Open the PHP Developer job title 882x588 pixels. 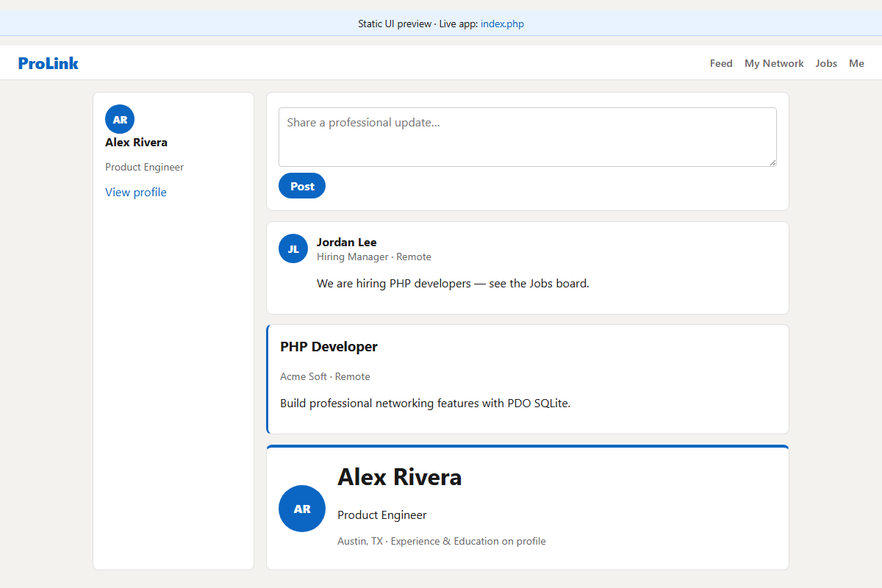point(329,347)
